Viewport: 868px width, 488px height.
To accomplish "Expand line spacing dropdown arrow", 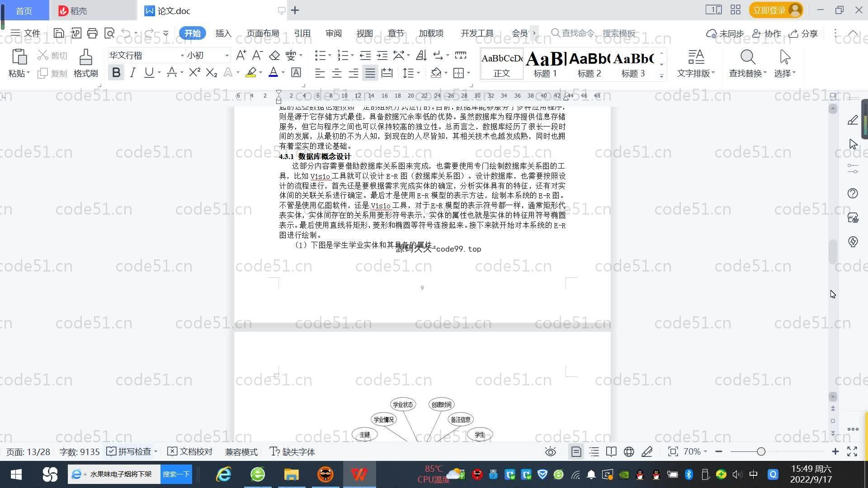I will [x=419, y=73].
